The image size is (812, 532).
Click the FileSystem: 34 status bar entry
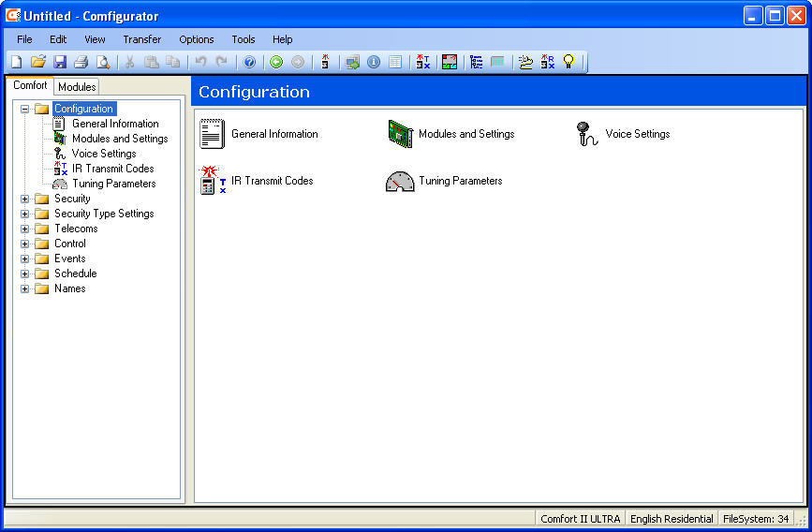coord(756,519)
